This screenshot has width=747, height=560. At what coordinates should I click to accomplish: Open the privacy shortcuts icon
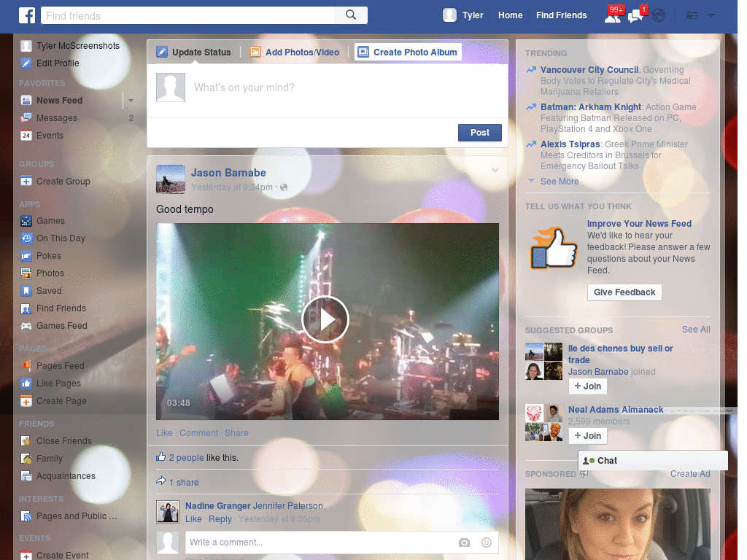[x=692, y=16]
